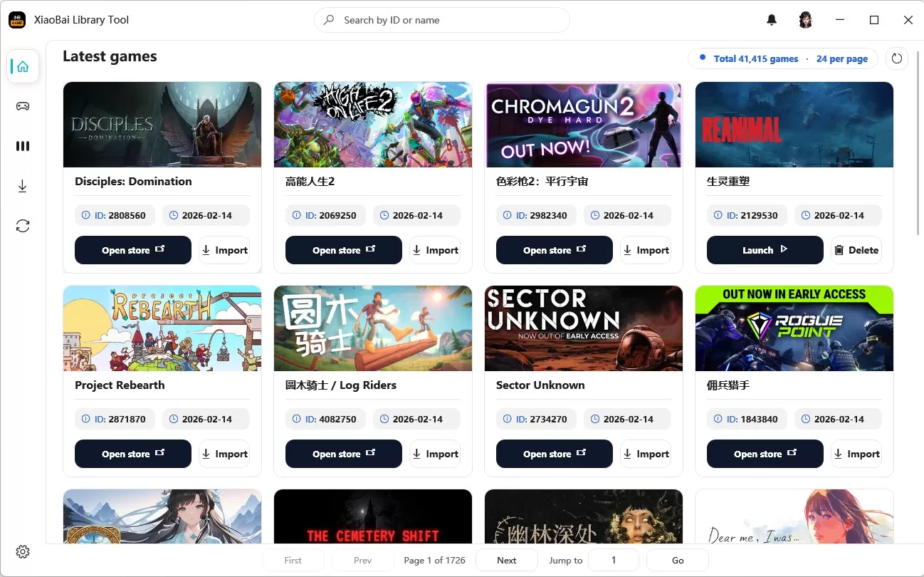924x577 pixels.
Task: Open the Home sidebar icon
Action: pos(23,67)
